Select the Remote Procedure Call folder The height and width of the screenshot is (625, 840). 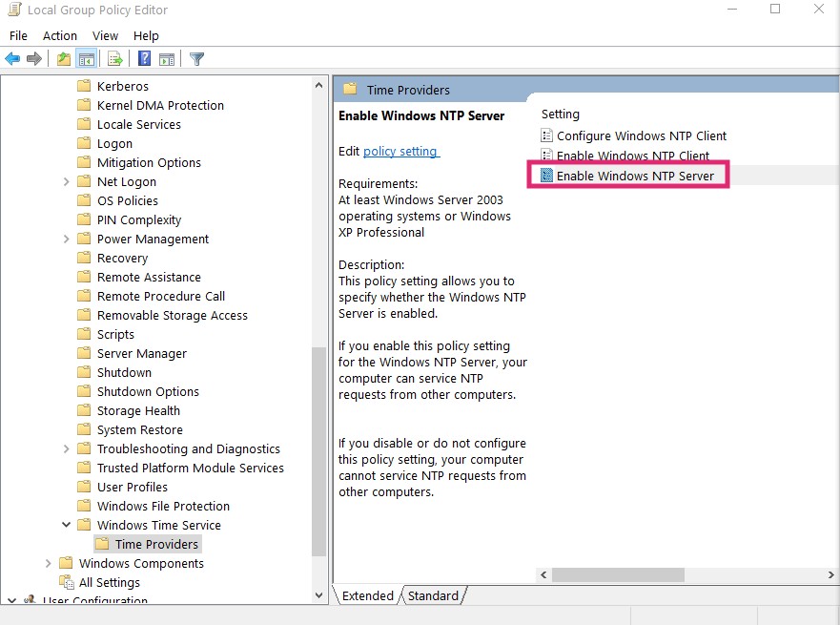[161, 296]
